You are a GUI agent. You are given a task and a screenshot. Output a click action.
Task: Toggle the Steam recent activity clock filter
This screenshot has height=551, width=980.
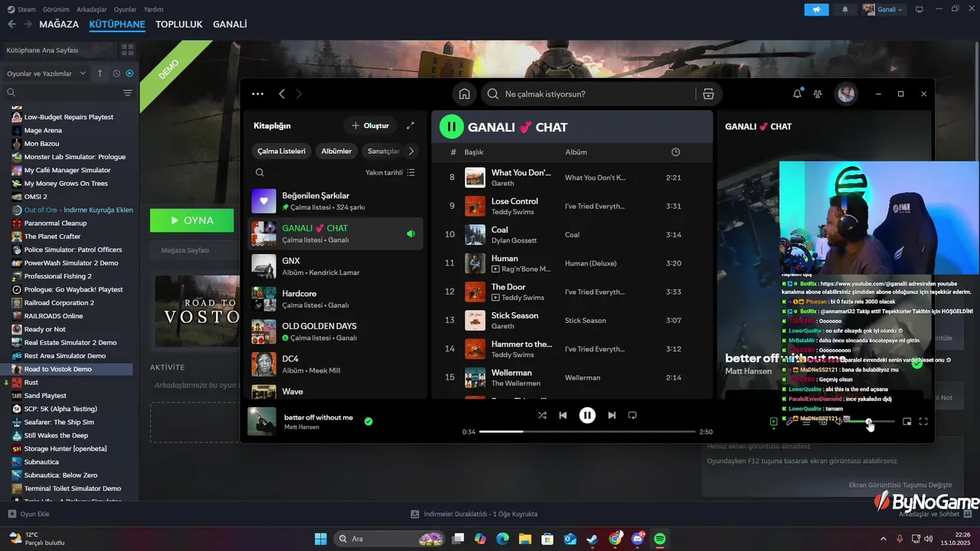(x=116, y=73)
